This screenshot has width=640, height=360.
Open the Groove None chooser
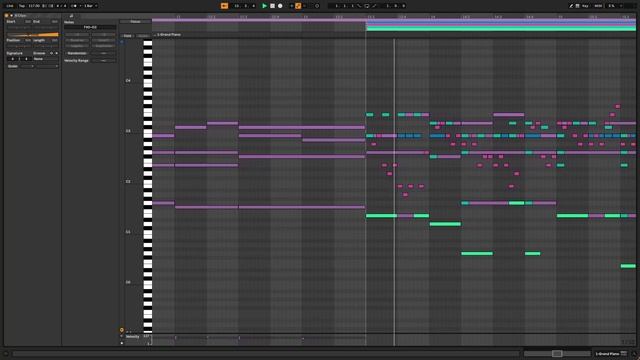tap(45, 59)
